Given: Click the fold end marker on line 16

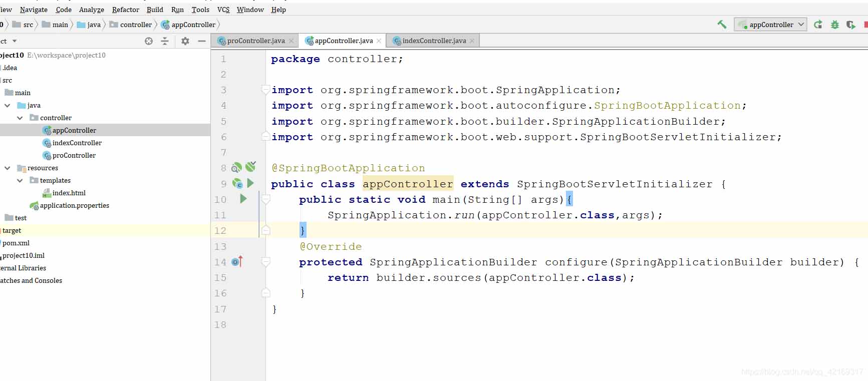Looking at the screenshot, I should click(266, 293).
